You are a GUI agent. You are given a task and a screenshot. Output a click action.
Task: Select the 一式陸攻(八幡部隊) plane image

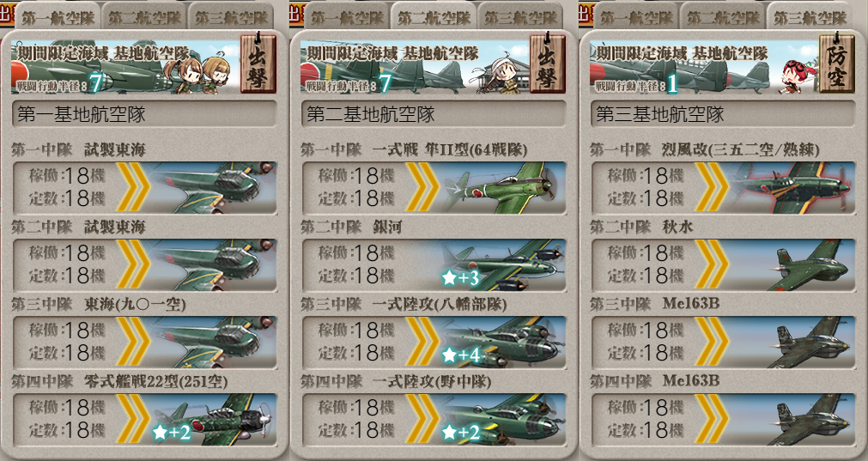[x=503, y=343]
